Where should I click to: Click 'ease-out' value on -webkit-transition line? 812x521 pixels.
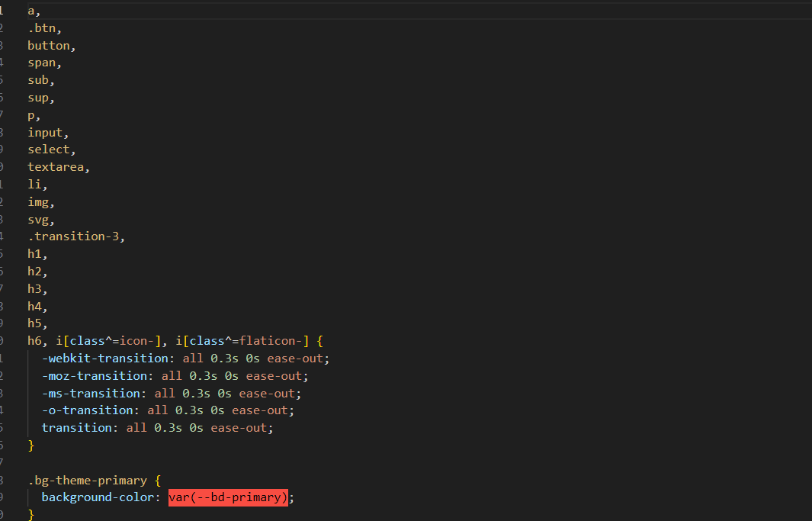point(295,359)
